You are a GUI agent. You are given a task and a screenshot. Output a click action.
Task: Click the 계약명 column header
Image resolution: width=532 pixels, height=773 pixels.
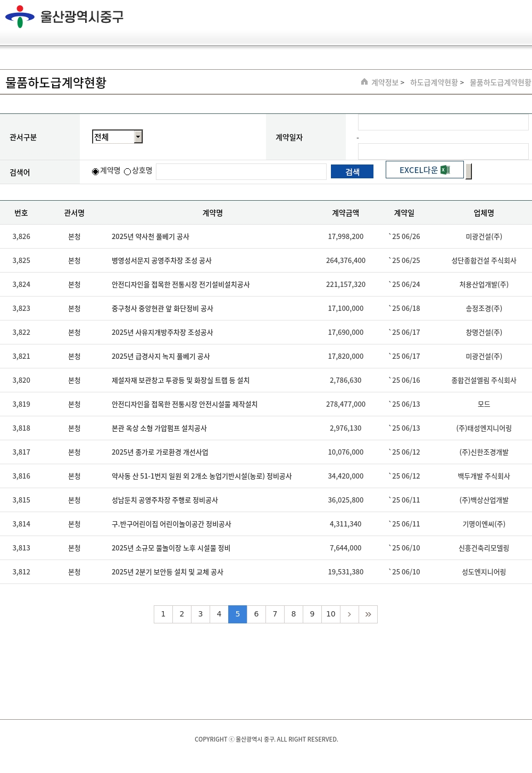point(213,213)
